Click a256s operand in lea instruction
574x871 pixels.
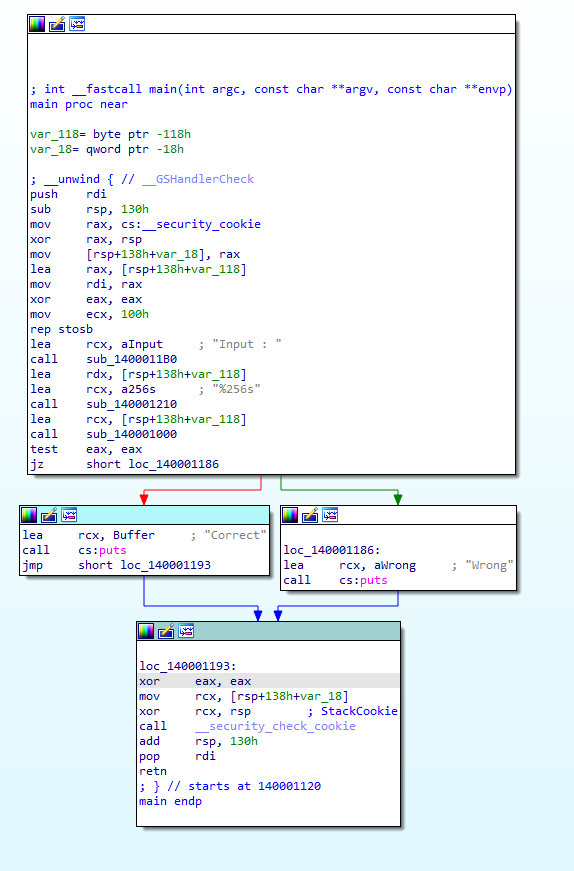tap(138, 389)
